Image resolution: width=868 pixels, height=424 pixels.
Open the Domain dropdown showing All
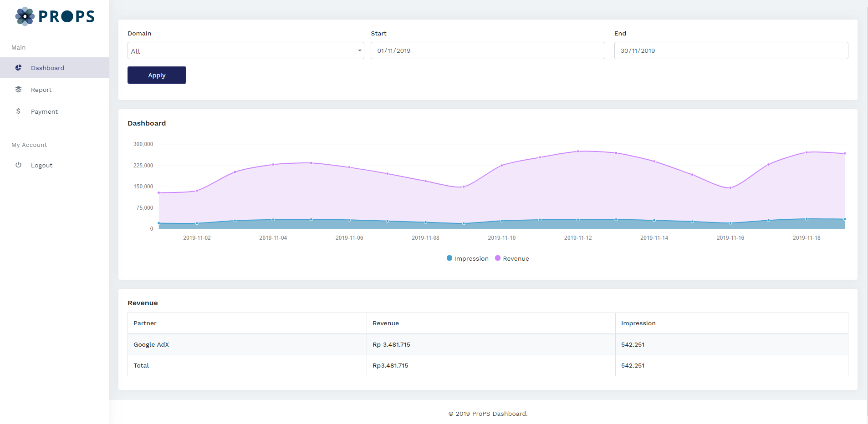[x=246, y=50]
